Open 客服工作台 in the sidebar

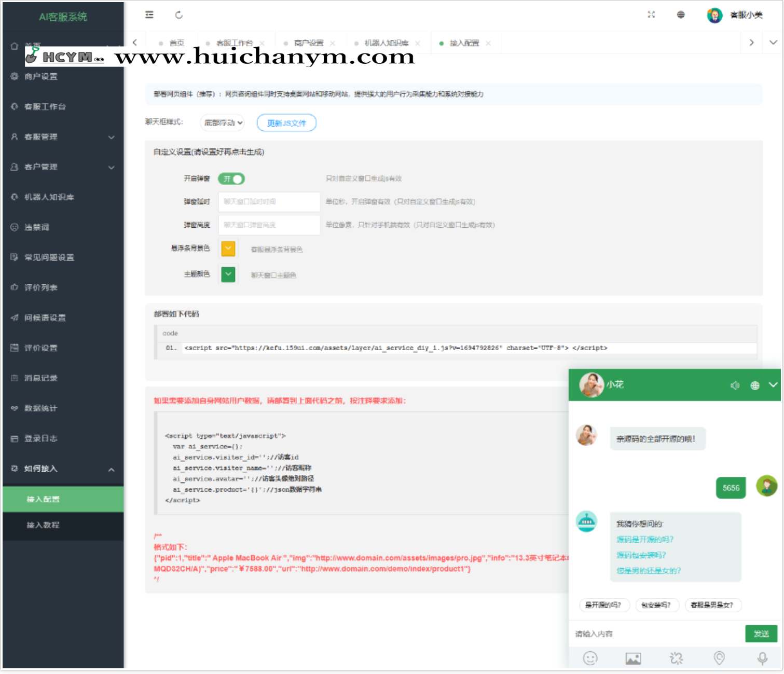[x=63, y=106]
